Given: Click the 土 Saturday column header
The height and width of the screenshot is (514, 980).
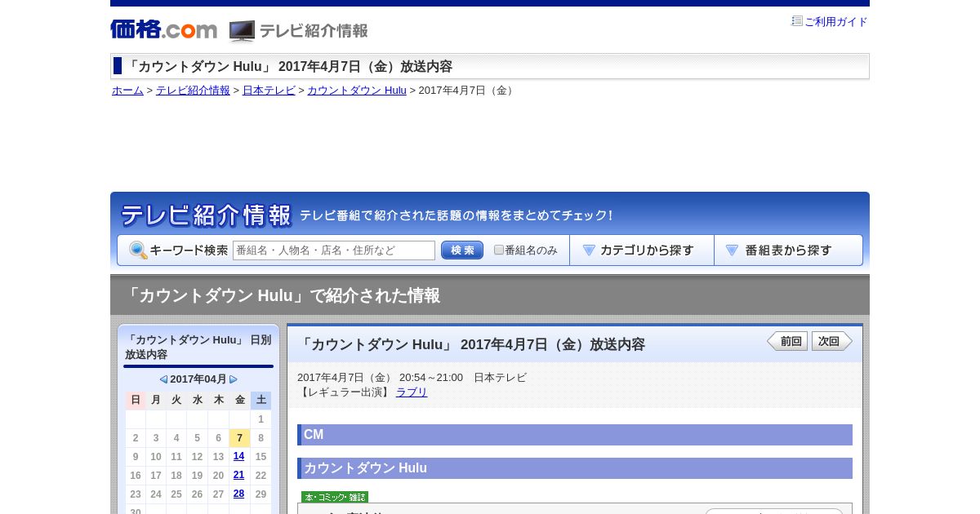Looking at the screenshot, I should (x=261, y=400).
